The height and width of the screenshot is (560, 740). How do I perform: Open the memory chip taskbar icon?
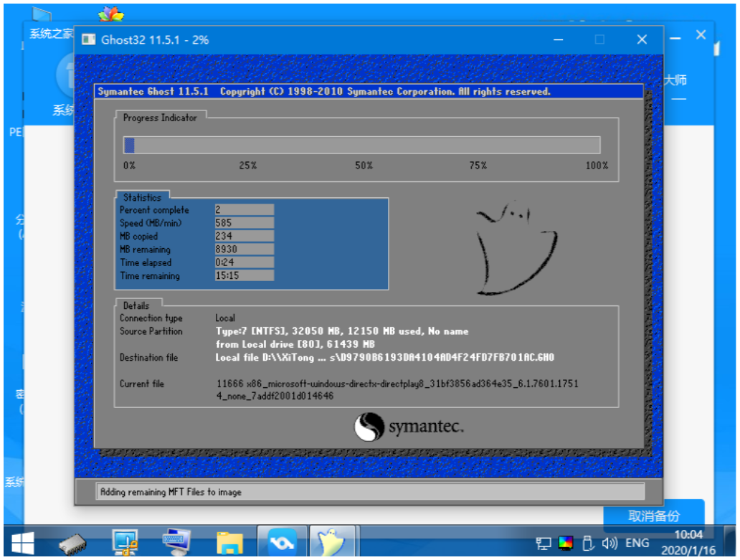coord(72,544)
